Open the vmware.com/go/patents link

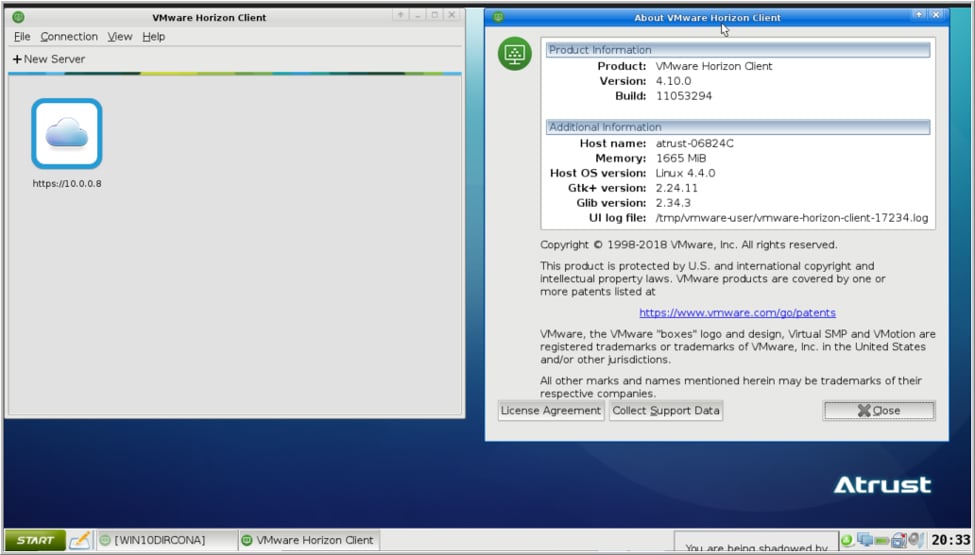tap(737, 313)
